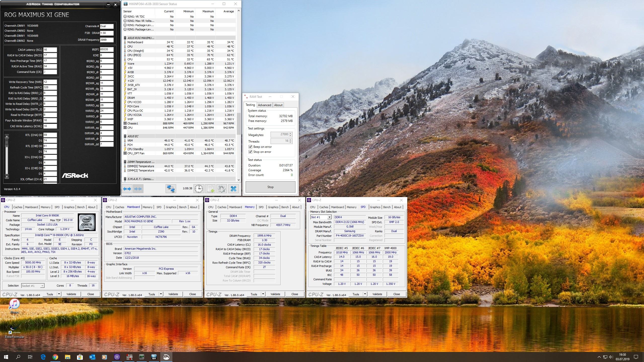Select the DIMM[0] Temperature row in HWiNFO
The height and width of the screenshot is (362, 644).
(x=179, y=166)
